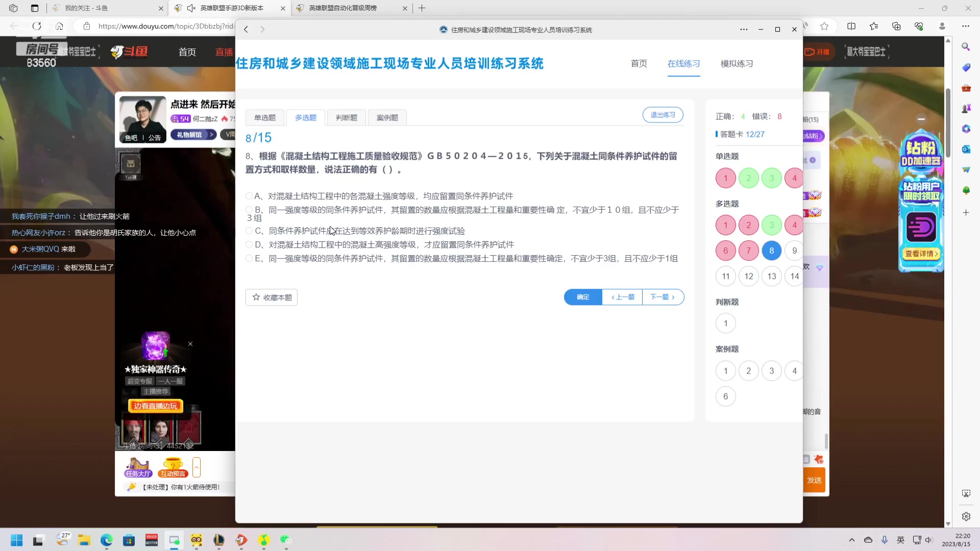Open Edge sidebar settings gear
980x551 pixels.
click(x=966, y=516)
